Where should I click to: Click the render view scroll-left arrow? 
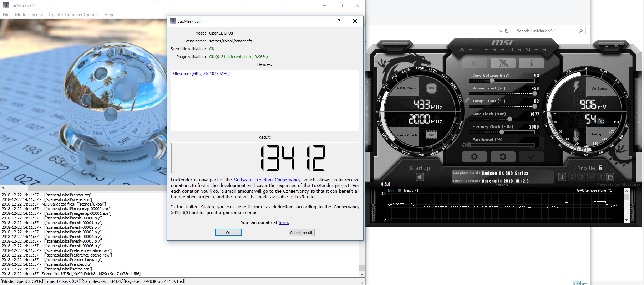[x=3, y=188]
